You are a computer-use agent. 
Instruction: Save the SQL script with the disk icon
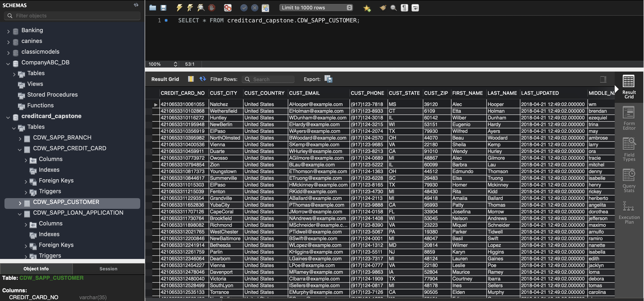(x=164, y=8)
